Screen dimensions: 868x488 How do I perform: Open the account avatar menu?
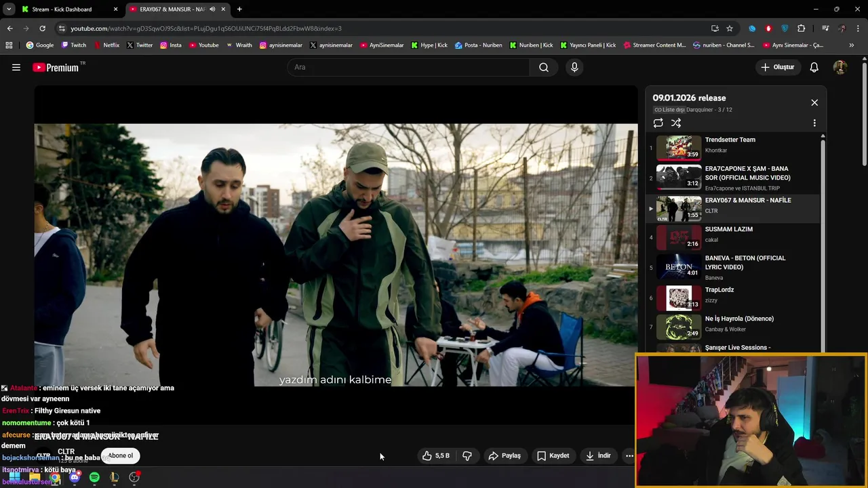pyautogui.click(x=840, y=67)
